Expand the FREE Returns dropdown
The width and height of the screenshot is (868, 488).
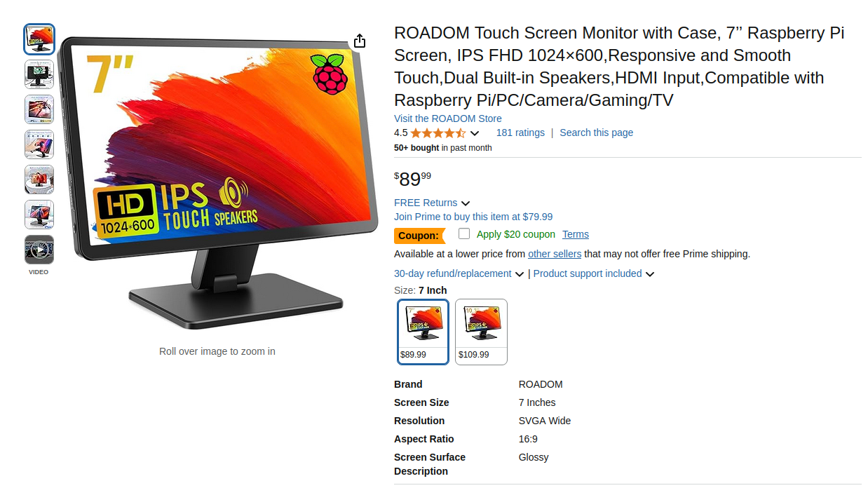point(432,203)
